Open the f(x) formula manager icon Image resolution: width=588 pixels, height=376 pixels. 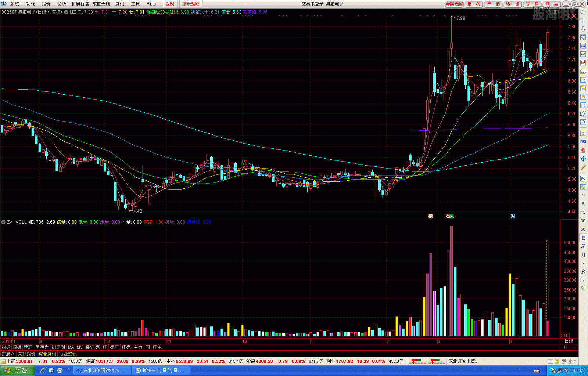(583, 113)
